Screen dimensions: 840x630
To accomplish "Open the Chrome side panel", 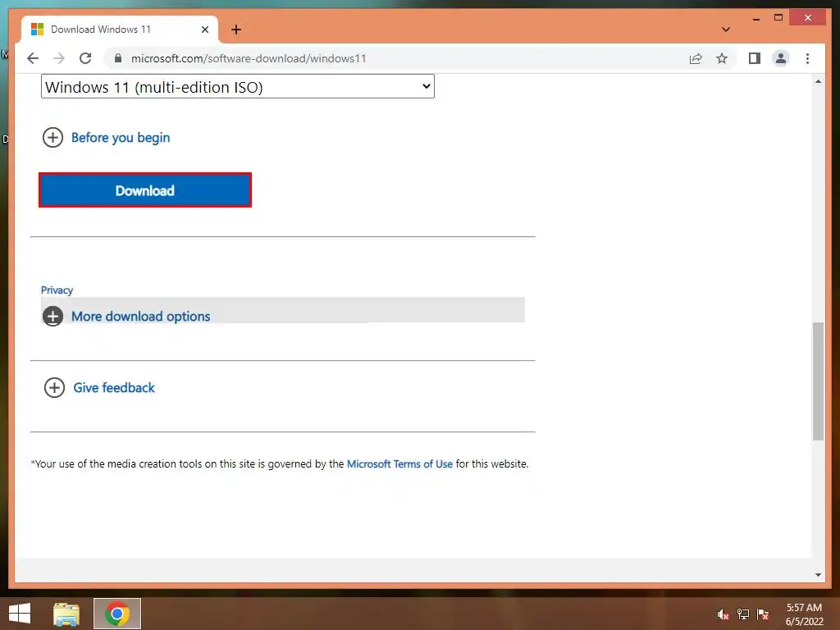I will [755, 58].
